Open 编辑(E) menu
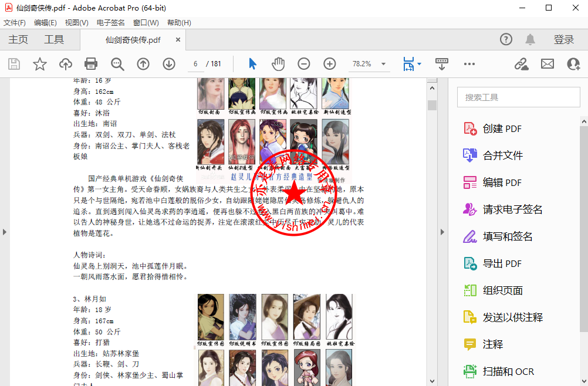This screenshot has height=386, width=588. coord(45,23)
